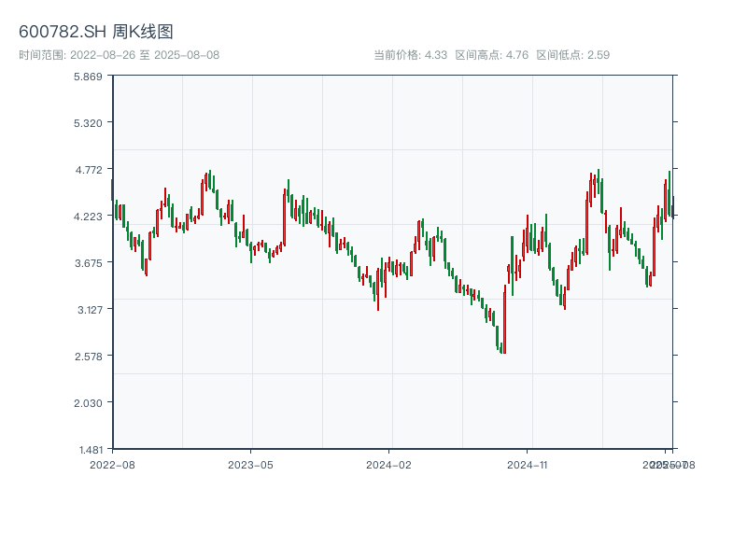Click the 600782.SH weekly K-line chart title
Viewport: 747px width, 560px height.
[96, 33]
